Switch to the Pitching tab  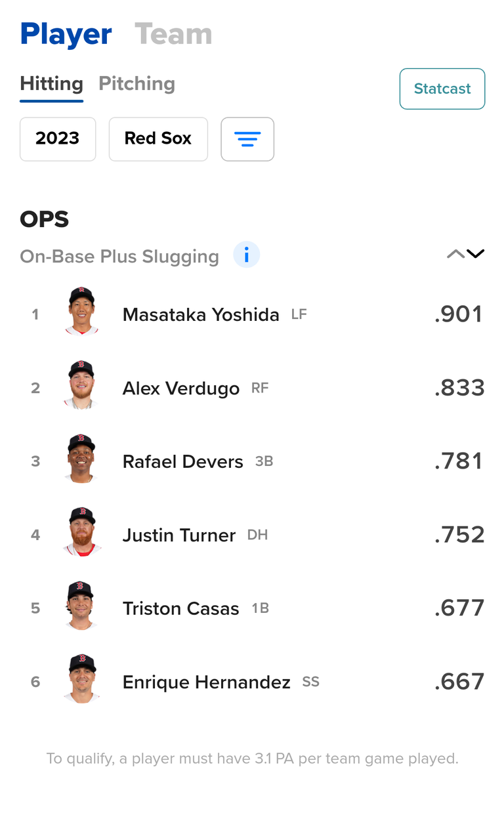tap(136, 84)
